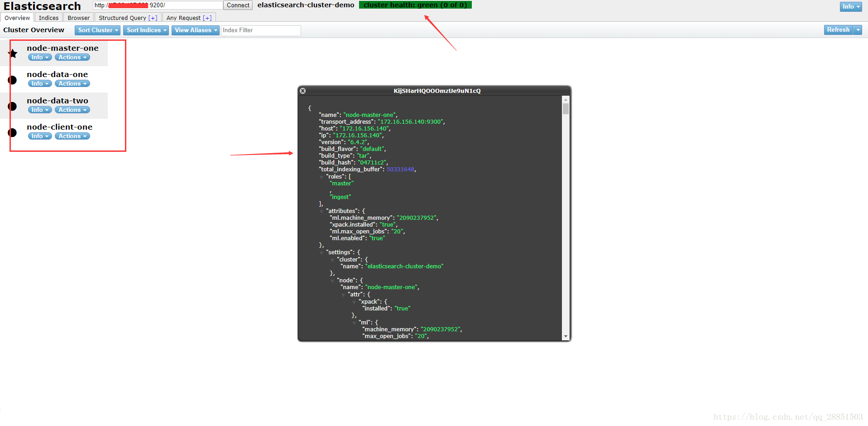Open the Actions dropdown for node-data-two
This screenshot has width=868, height=426.
pos(72,110)
